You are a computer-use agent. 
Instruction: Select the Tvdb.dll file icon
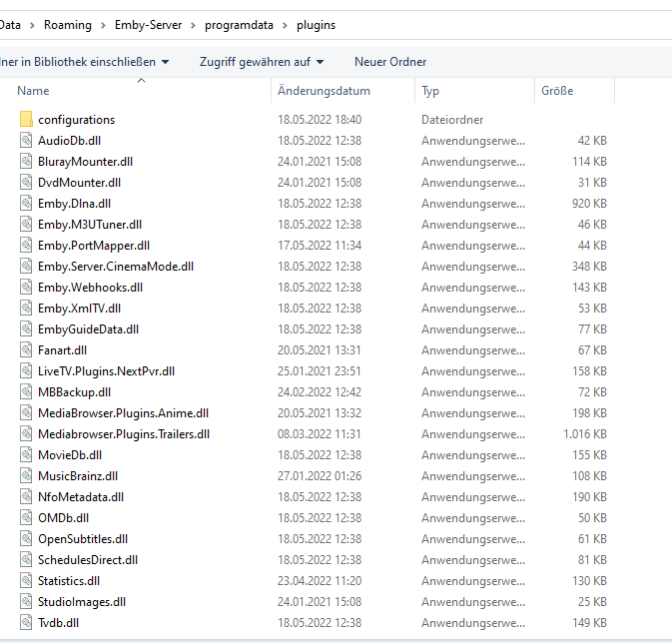[x=26, y=623]
